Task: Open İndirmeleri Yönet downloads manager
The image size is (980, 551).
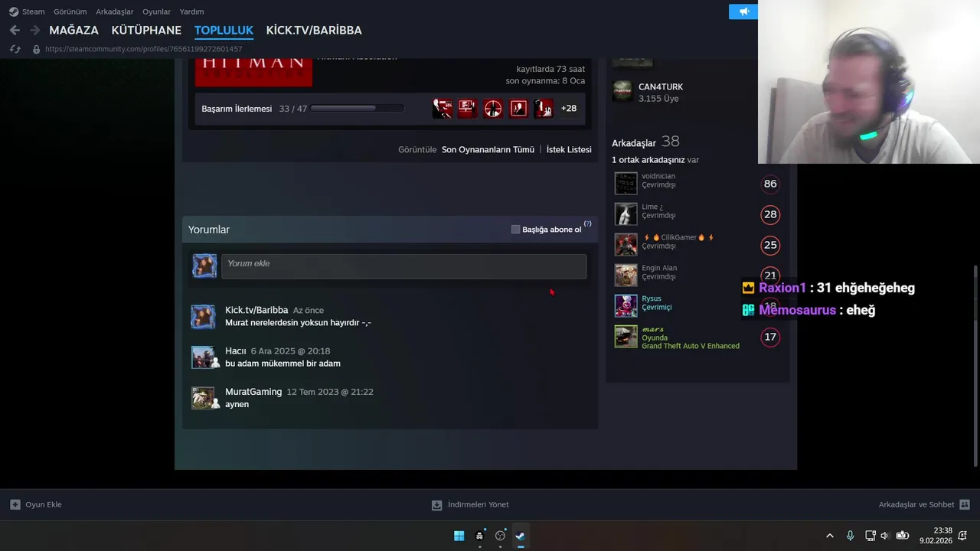Action: tap(470, 505)
